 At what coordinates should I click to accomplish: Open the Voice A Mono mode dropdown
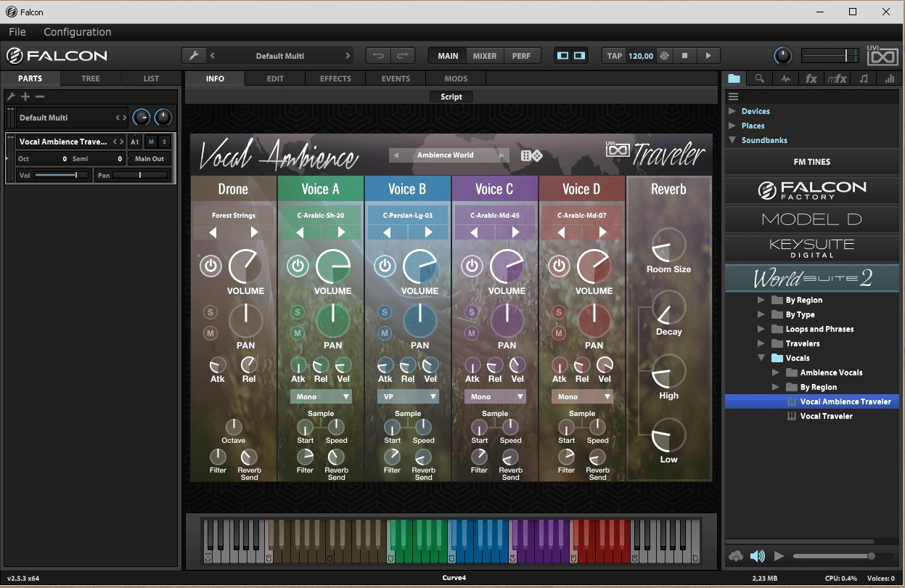click(321, 396)
